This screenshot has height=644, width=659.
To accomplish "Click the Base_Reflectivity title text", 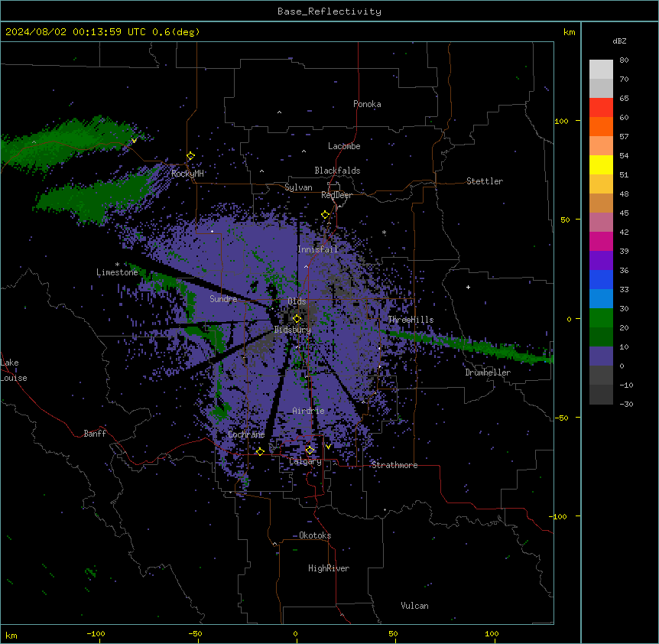I will click(x=329, y=11).
